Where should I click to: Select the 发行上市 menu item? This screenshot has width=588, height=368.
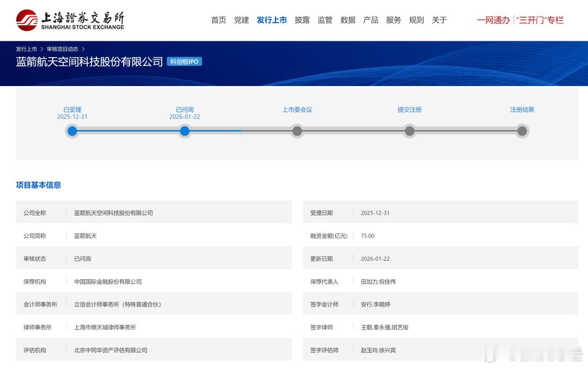272,20
